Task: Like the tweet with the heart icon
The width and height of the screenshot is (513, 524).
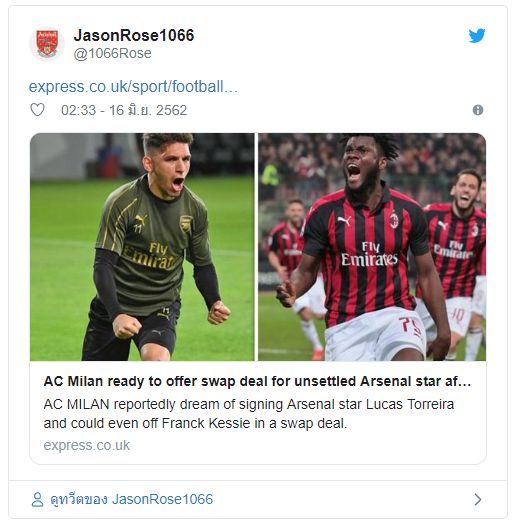Action: (x=37, y=110)
